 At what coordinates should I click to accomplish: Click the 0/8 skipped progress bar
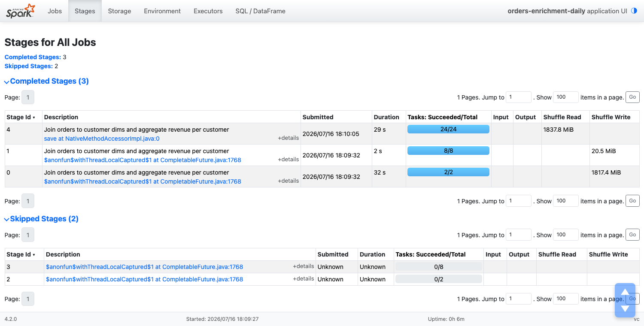(x=439, y=267)
